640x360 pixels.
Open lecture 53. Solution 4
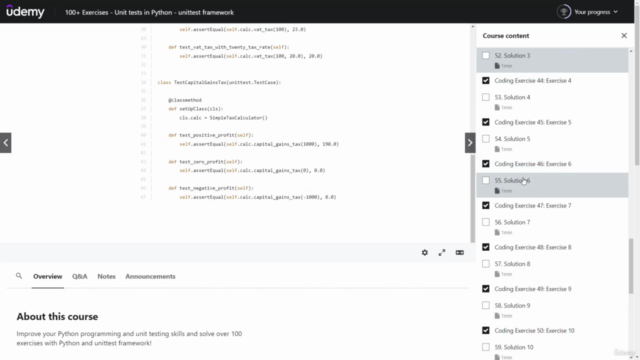point(512,97)
